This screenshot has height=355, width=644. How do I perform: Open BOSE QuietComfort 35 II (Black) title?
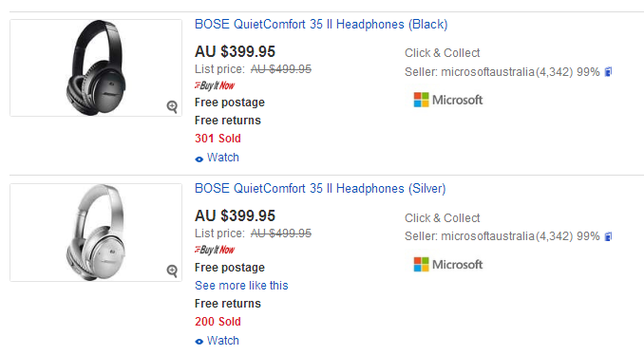[321, 25]
